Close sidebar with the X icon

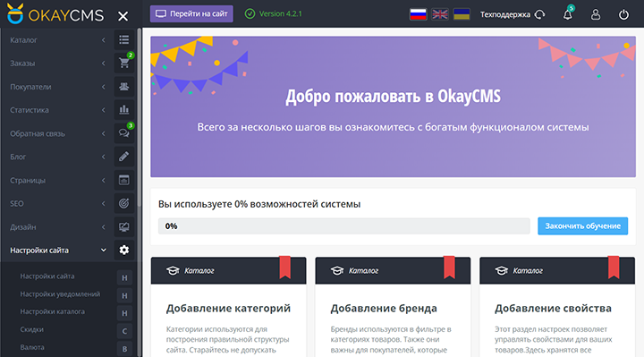coord(123,16)
